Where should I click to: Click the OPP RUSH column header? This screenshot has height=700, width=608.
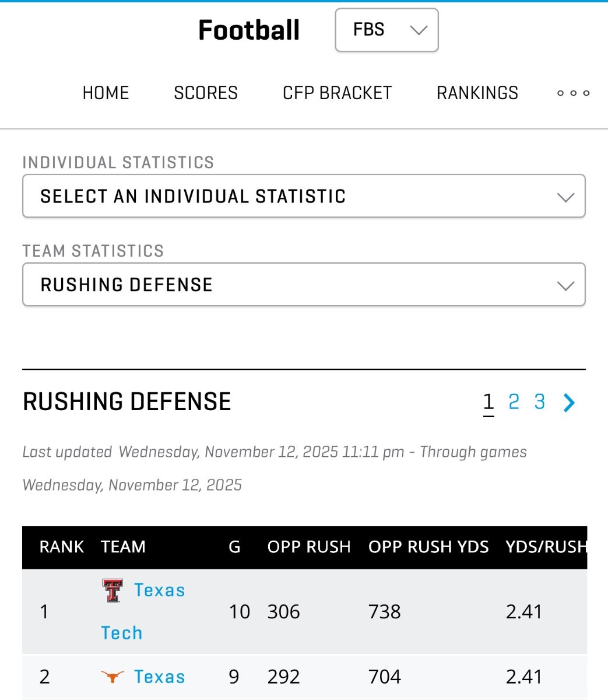coord(309,547)
